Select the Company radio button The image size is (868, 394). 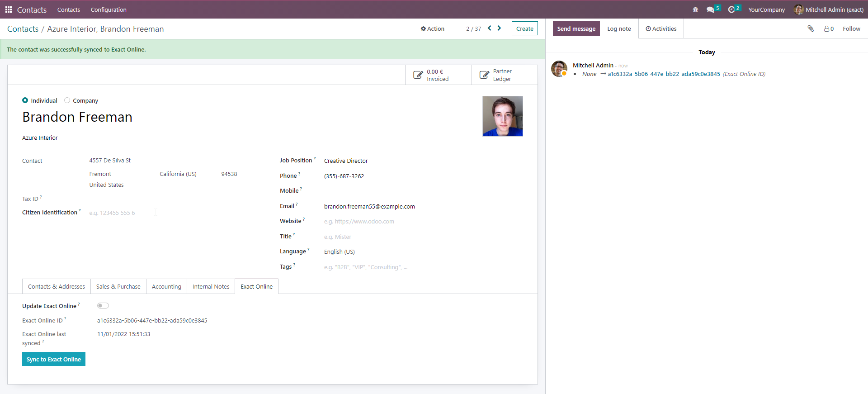click(67, 100)
